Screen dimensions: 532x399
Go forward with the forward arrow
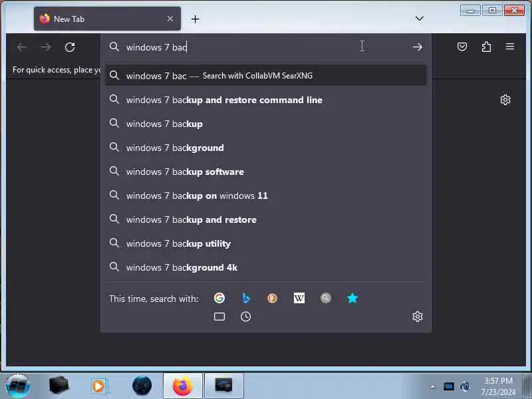pyautogui.click(x=45, y=47)
